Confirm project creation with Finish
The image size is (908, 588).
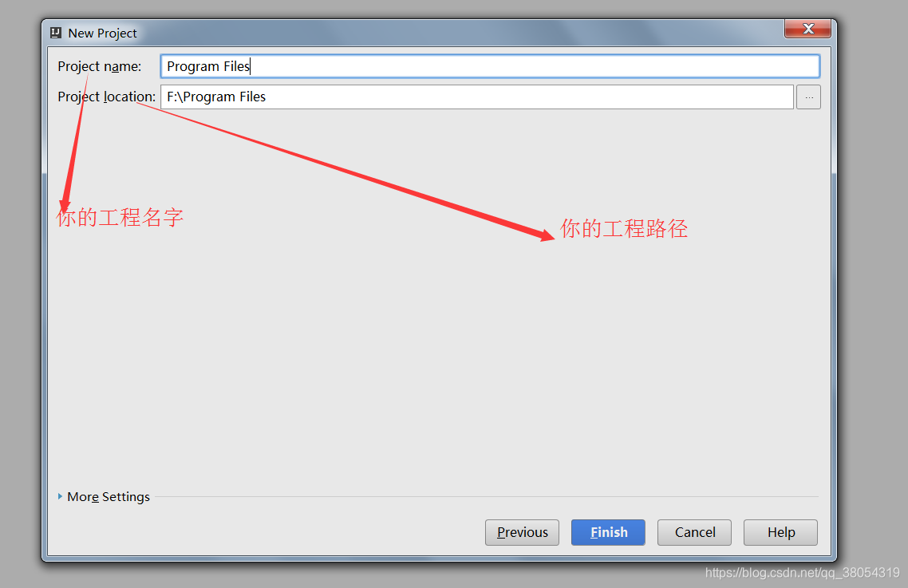click(x=608, y=532)
